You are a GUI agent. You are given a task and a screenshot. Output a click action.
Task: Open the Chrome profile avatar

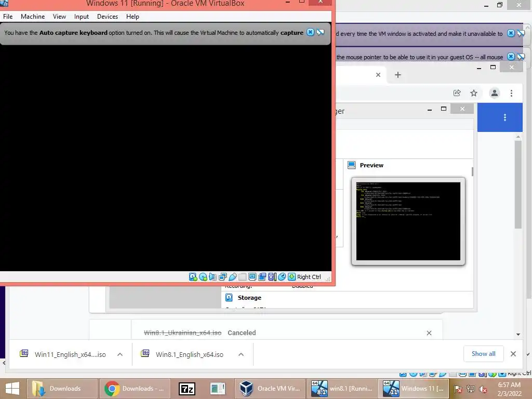495,93
